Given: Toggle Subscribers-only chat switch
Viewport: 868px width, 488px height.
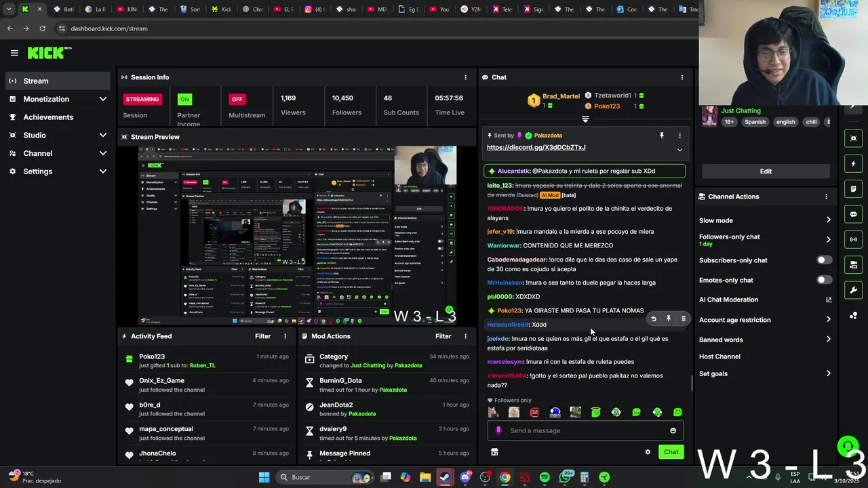Looking at the screenshot, I should (x=824, y=260).
